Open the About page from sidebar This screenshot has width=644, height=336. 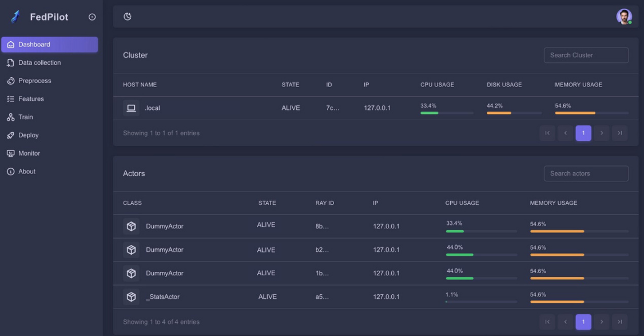(x=27, y=171)
